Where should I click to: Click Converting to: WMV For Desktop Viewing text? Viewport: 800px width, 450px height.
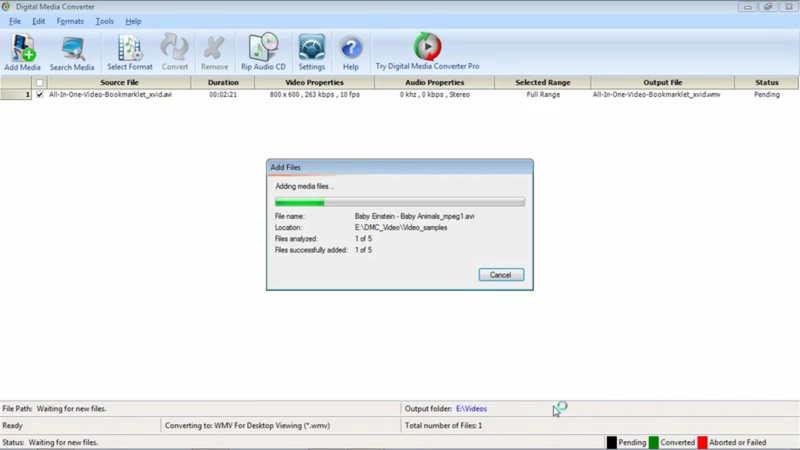point(247,426)
